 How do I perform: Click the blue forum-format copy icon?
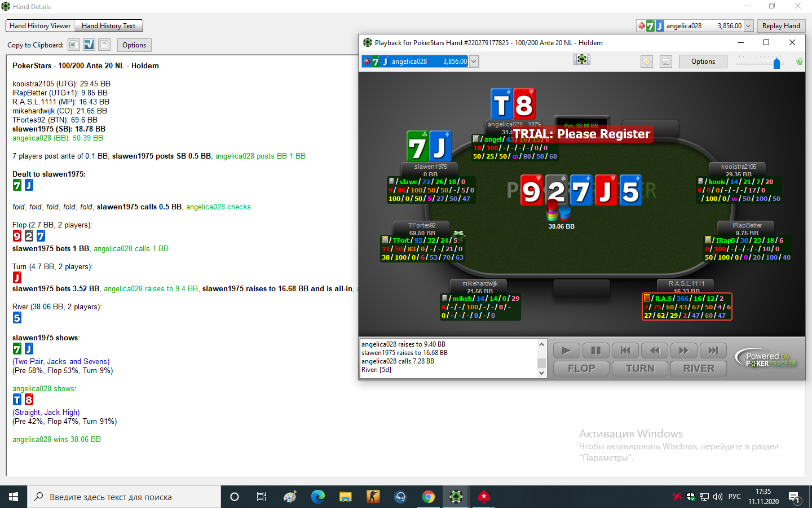89,45
